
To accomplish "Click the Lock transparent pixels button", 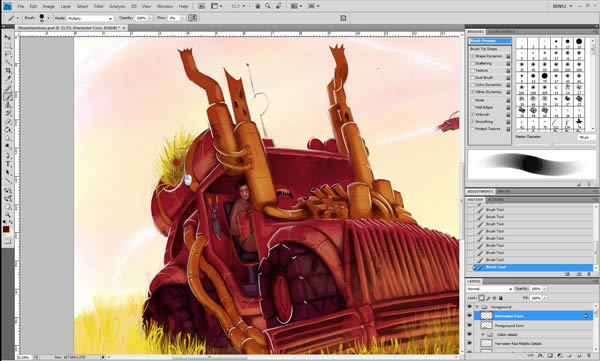I will pos(481,298).
